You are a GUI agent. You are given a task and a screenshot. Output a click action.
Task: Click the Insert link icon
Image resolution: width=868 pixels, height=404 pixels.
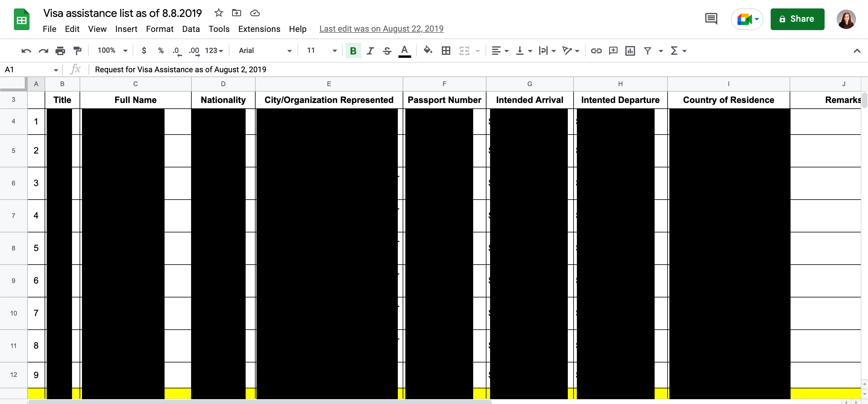click(596, 51)
